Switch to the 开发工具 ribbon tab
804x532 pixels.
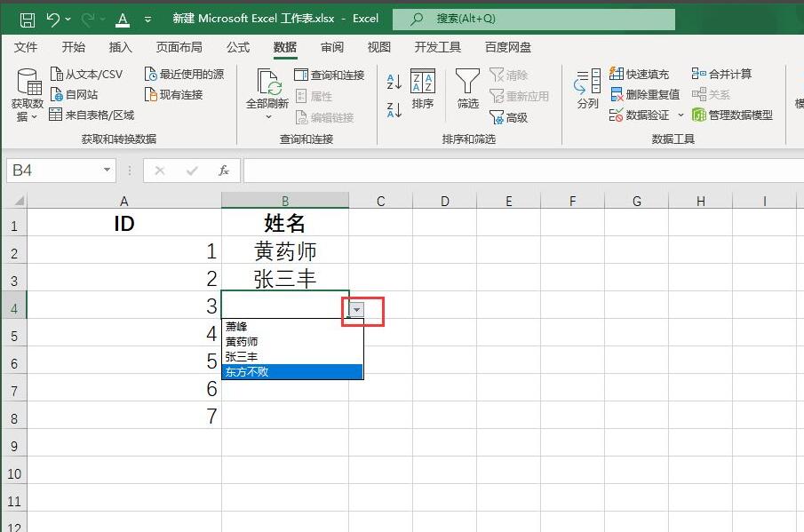click(x=436, y=47)
